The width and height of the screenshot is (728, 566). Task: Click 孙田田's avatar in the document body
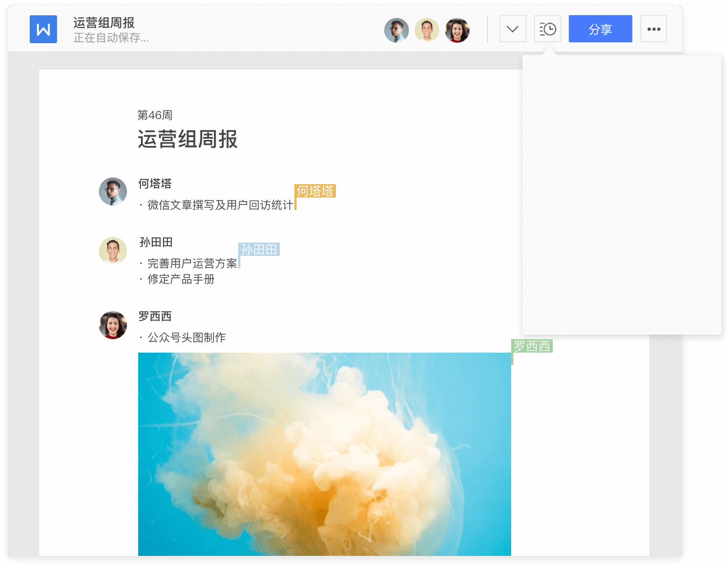coord(113,250)
